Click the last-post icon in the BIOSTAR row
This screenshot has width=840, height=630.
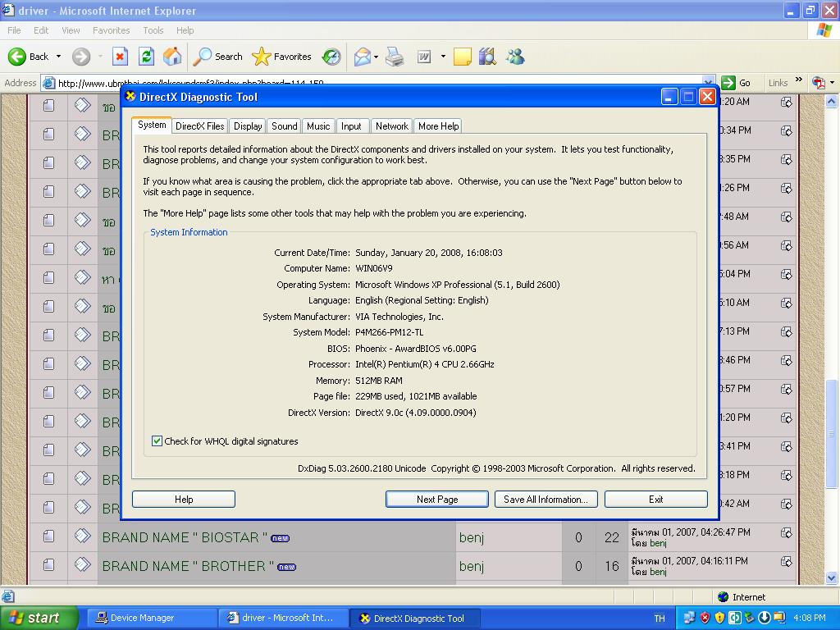click(x=786, y=532)
